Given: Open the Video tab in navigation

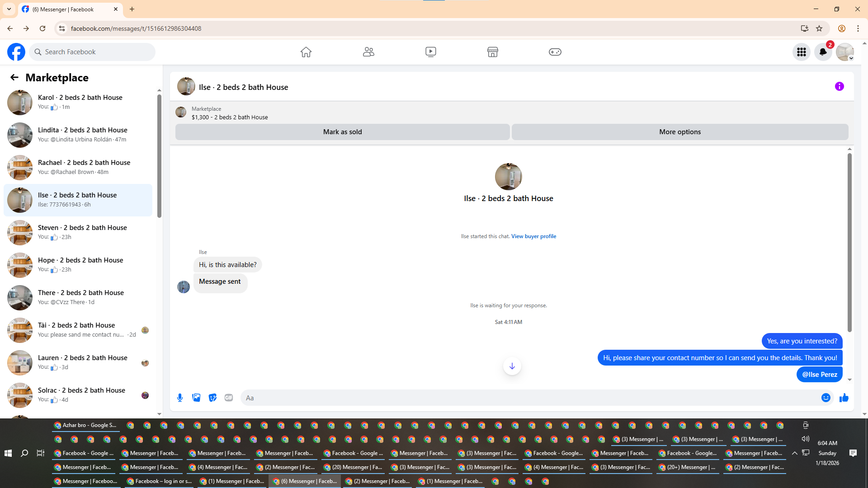Looking at the screenshot, I should (430, 52).
